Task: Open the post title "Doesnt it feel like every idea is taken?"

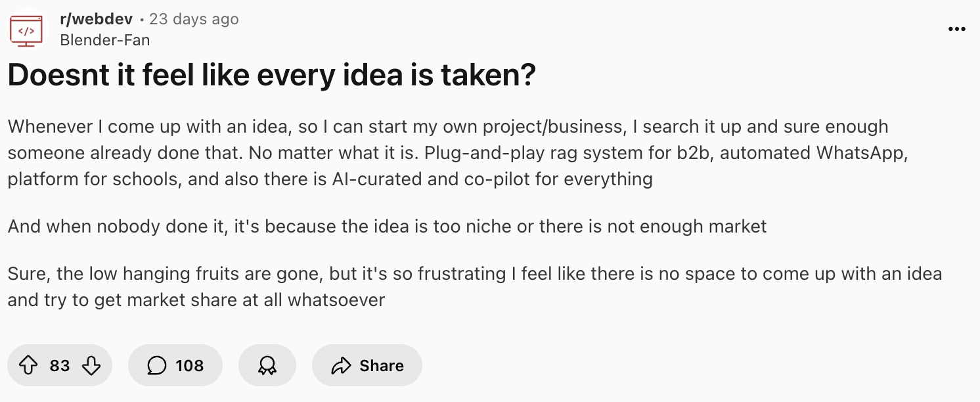Action: [x=272, y=76]
